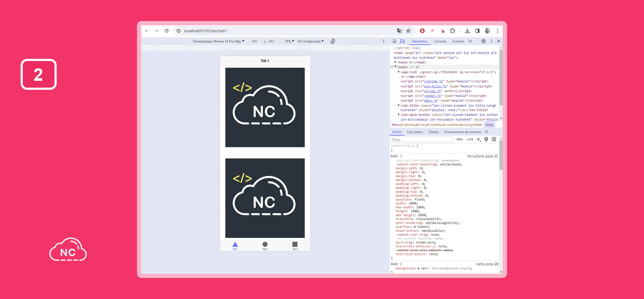Screen dimensions: 644x299
Task: Open the extensions puzzle menu
Action: pos(453,31)
